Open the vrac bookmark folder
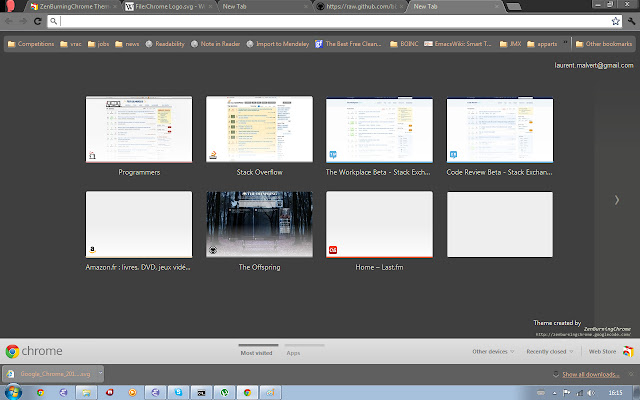This screenshot has height=400, width=640. [x=71, y=44]
